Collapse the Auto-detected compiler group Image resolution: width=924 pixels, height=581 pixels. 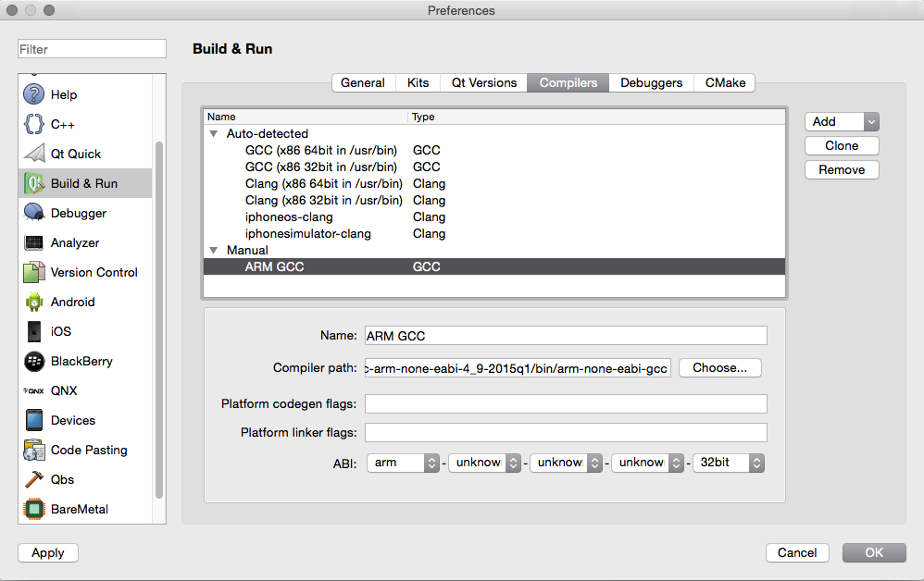214,133
